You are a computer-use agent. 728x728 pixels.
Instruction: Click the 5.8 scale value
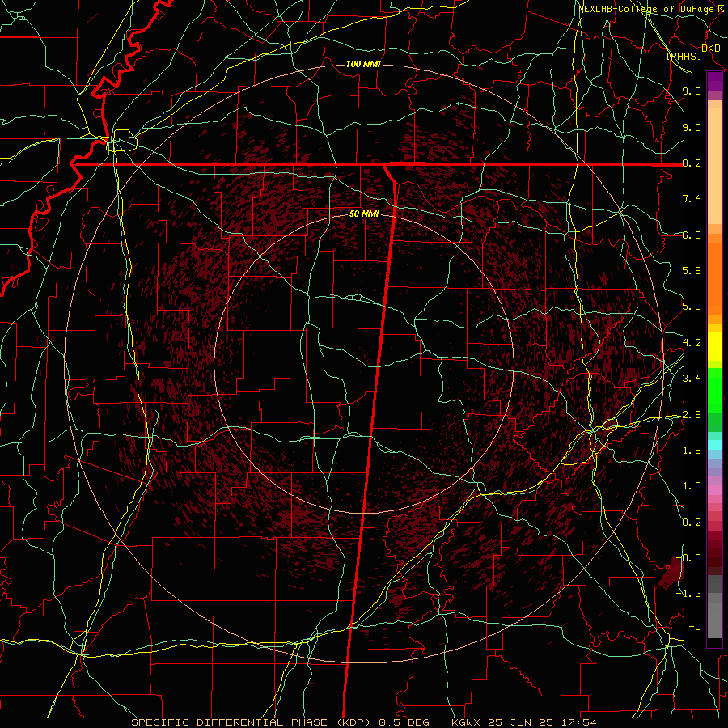pos(692,271)
